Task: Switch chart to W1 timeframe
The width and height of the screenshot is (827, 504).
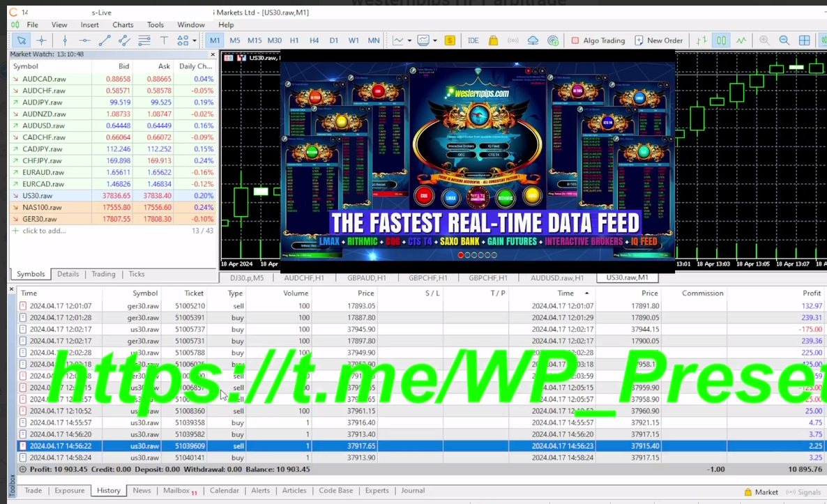Action: click(354, 40)
